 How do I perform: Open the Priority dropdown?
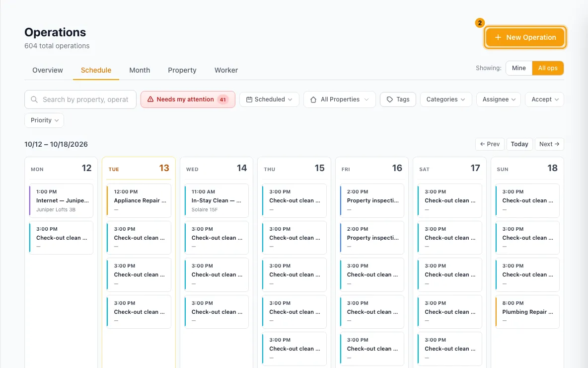tap(44, 120)
